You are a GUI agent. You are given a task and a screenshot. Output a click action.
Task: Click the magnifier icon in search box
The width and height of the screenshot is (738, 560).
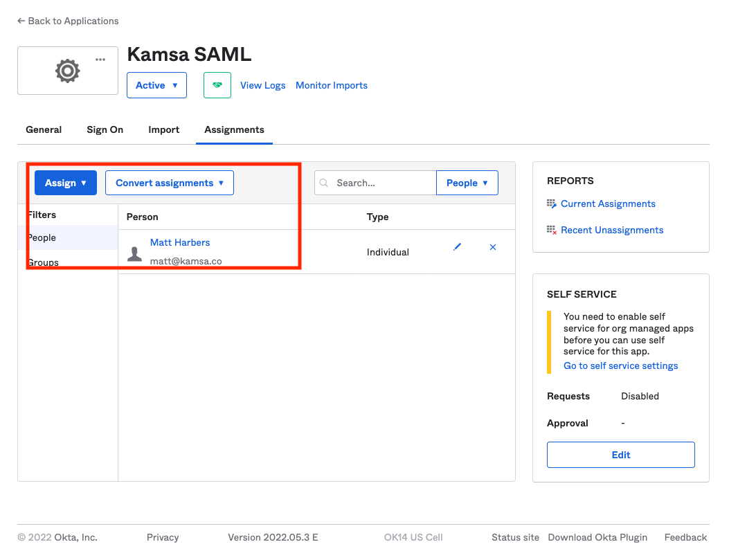click(324, 183)
